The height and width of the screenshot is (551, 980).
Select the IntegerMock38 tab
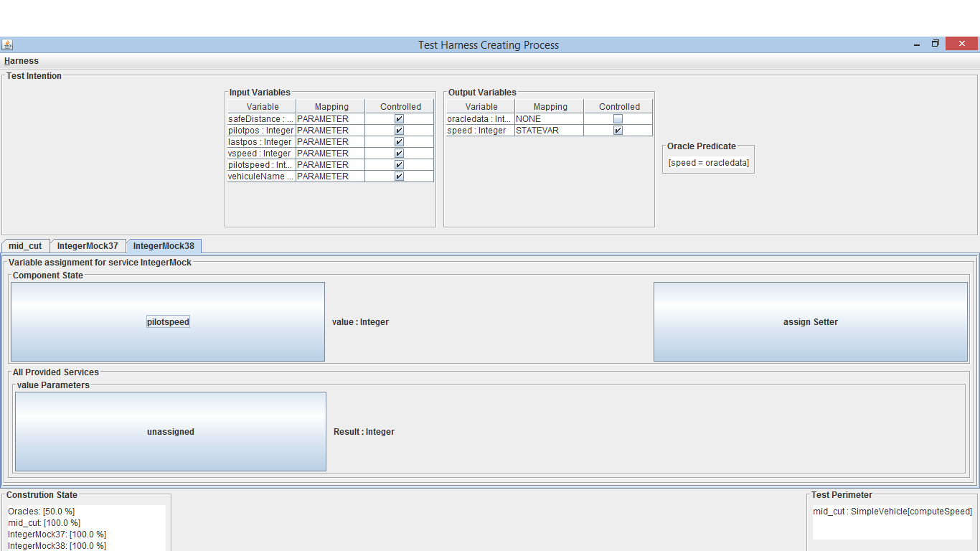(164, 246)
